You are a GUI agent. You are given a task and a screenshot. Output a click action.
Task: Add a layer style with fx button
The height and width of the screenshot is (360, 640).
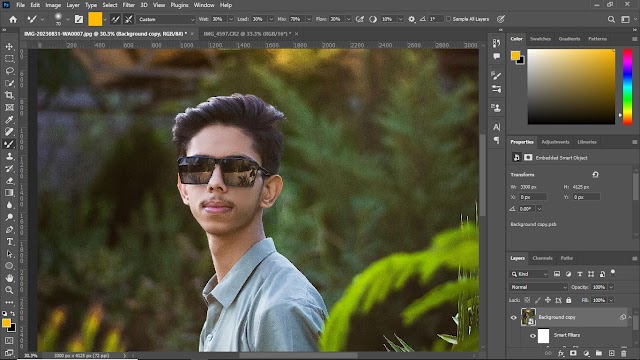pyautogui.click(x=561, y=353)
